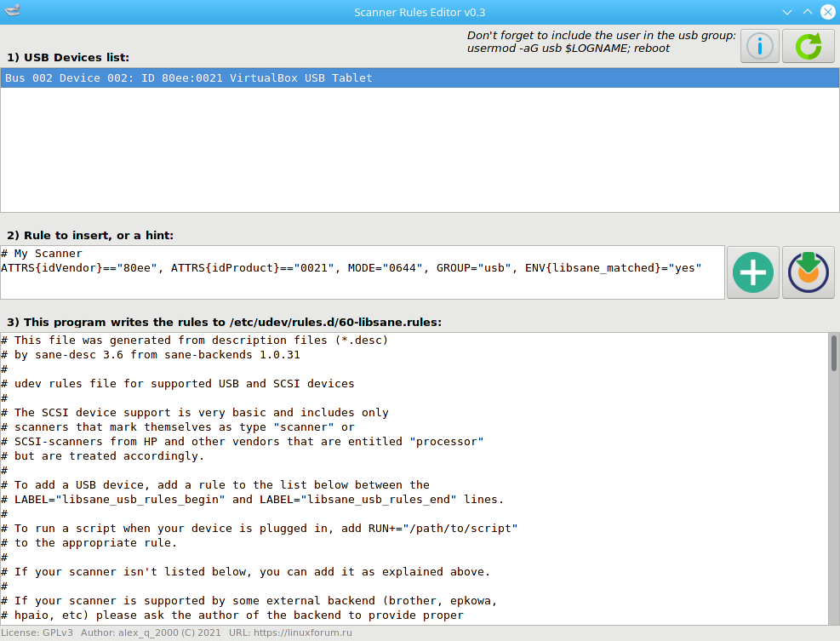Add the rule using green plus icon
The width and height of the screenshot is (840, 641).
(x=753, y=272)
